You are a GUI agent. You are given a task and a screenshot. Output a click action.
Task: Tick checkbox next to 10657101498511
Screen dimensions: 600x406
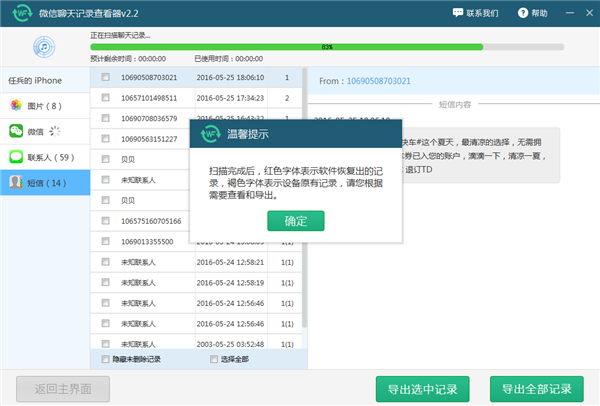pyautogui.click(x=105, y=98)
